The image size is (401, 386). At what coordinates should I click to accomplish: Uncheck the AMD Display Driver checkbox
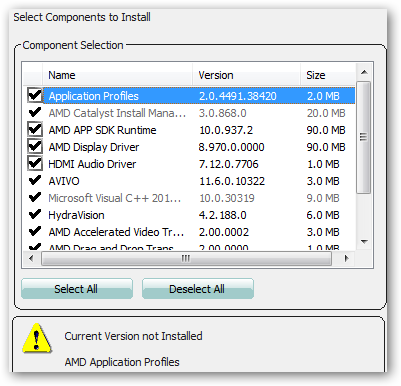click(35, 147)
